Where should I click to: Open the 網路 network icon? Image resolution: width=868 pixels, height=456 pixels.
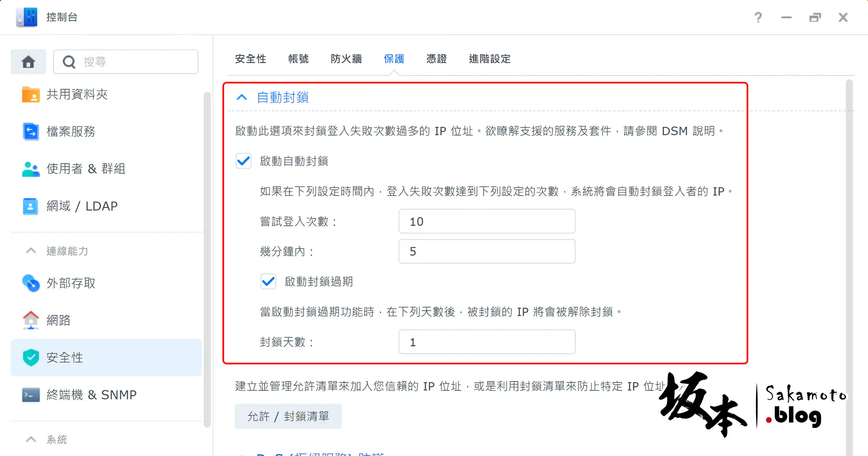tap(31, 320)
